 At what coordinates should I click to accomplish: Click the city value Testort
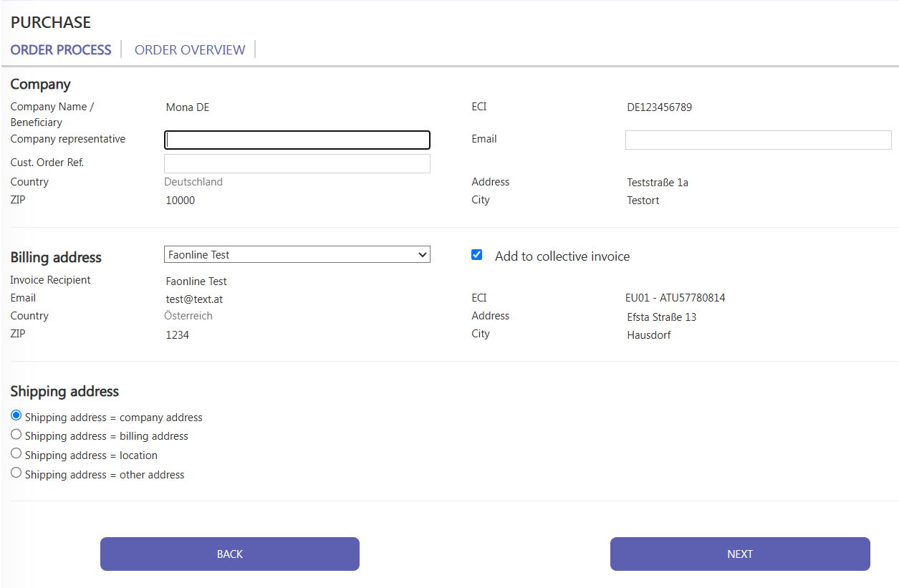point(643,201)
